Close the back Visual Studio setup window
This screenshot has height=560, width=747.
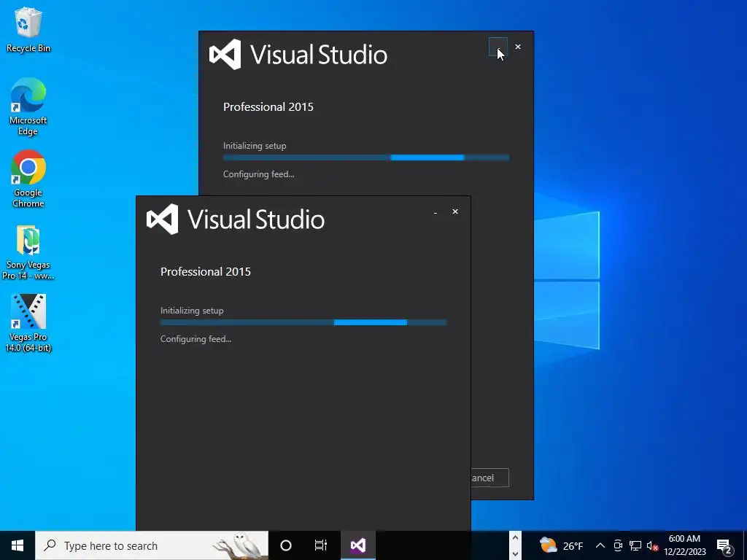(518, 47)
